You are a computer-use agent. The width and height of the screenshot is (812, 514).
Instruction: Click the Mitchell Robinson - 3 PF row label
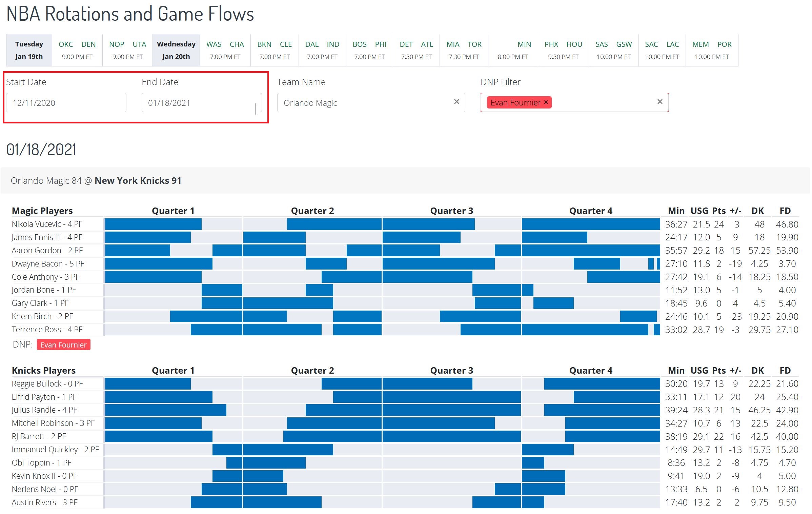pos(53,423)
